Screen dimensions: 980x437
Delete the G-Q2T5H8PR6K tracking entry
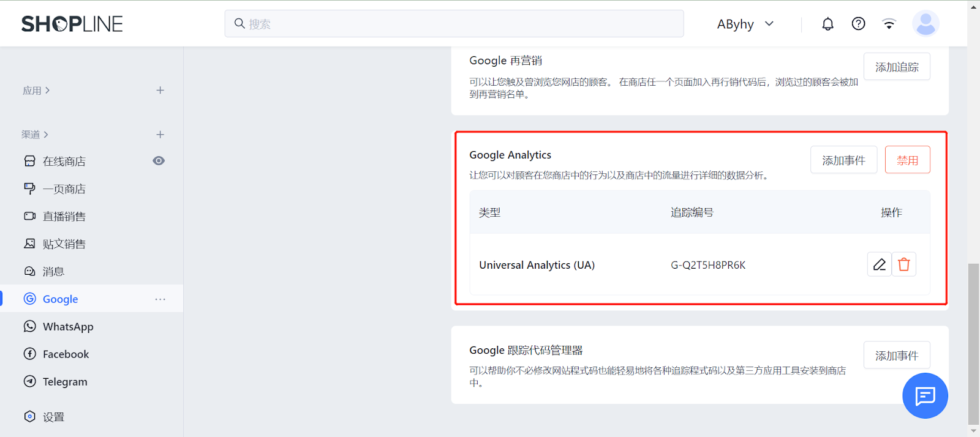point(904,264)
